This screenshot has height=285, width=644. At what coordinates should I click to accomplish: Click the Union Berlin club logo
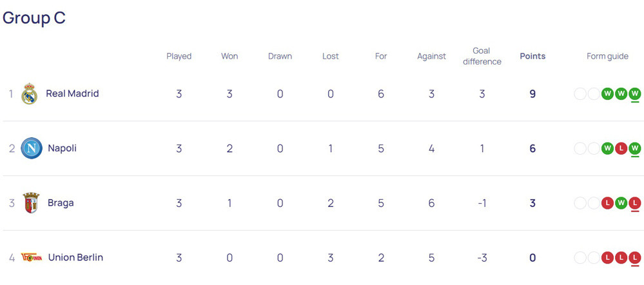[x=31, y=258]
